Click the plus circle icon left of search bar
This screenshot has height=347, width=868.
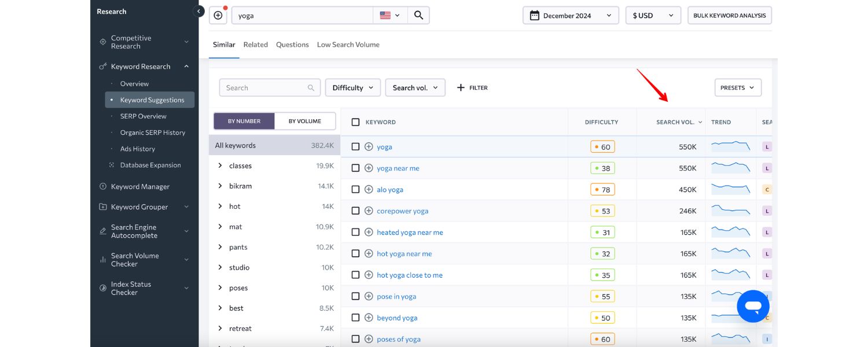click(x=218, y=16)
